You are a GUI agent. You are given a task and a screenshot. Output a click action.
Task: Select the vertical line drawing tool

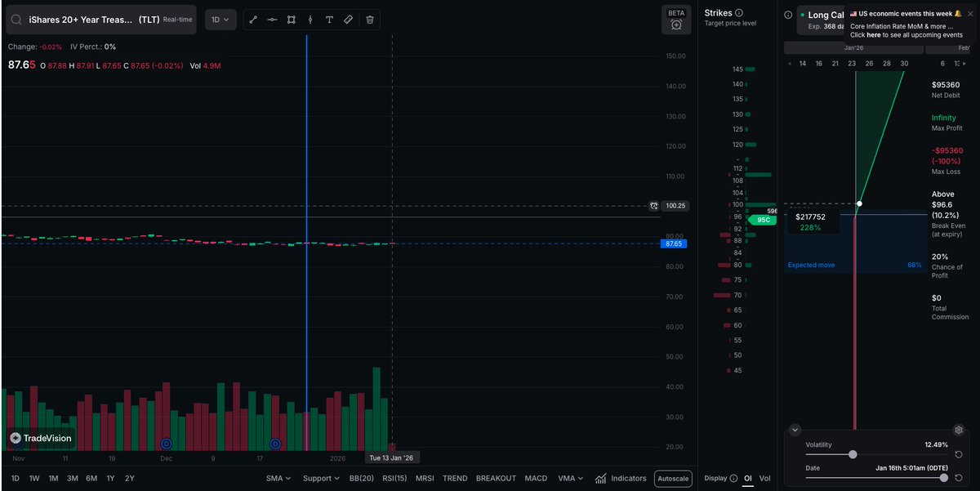[x=310, y=19]
